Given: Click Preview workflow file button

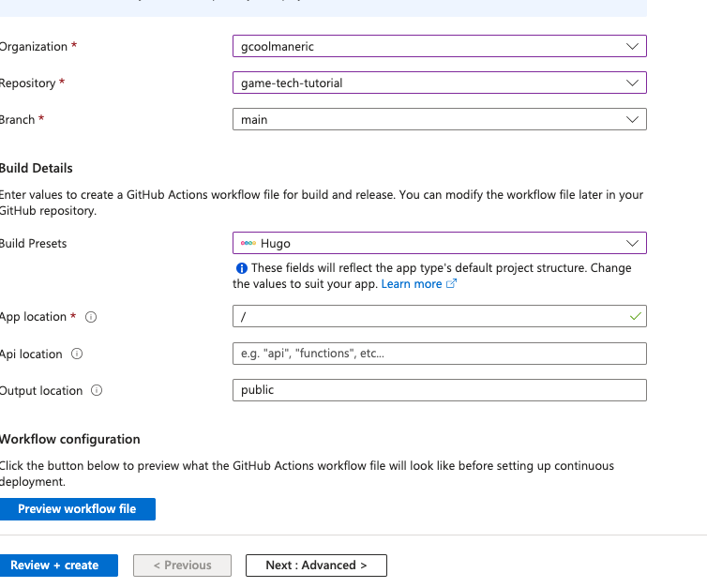Looking at the screenshot, I should tap(77, 509).
